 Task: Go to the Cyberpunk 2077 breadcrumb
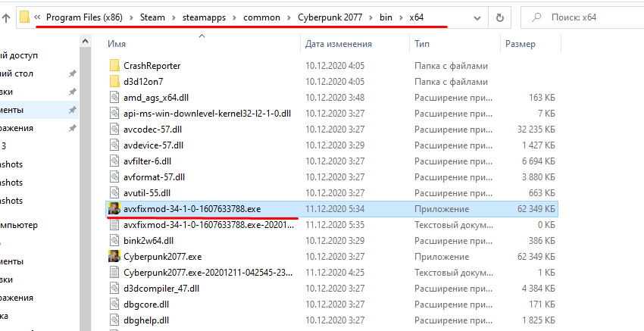(330, 17)
